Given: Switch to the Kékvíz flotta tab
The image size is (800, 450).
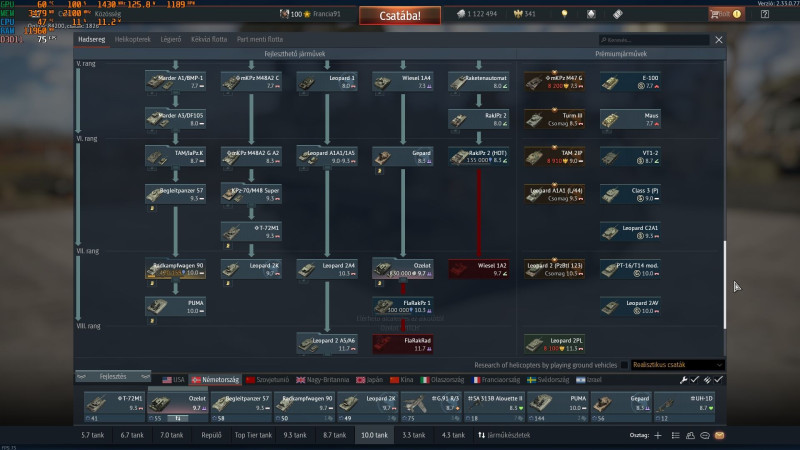Looking at the screenshot, I should click(209, 39).
